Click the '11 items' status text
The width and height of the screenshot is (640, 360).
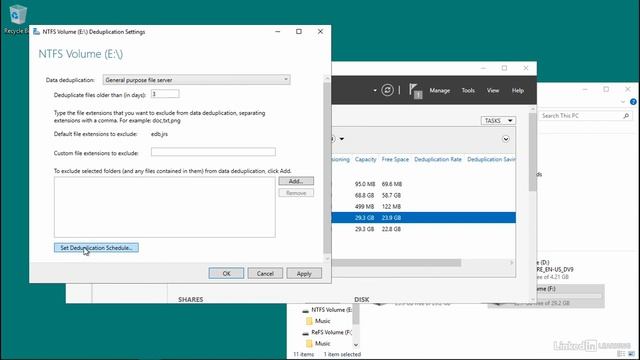[304, 354]
